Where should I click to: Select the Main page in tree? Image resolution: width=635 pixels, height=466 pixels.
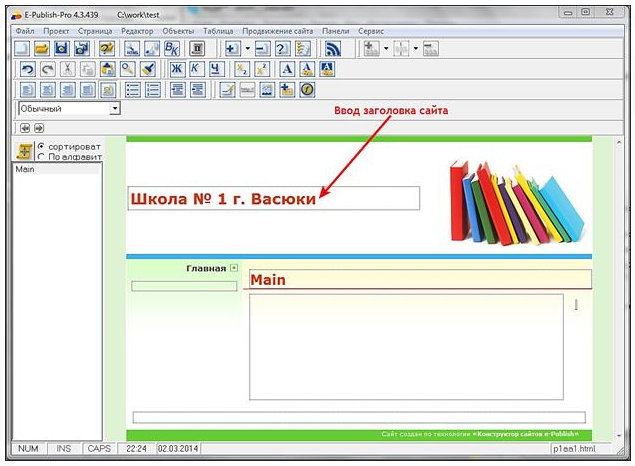point(57,169)
